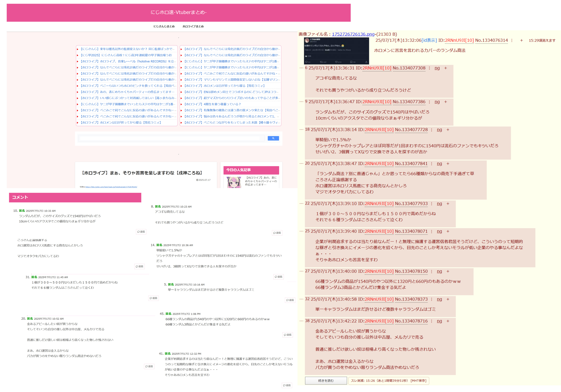This screenshot has height=392, width=561.
Task: Reply to comment 8 about アコギな商売
Action: [277, 233]
